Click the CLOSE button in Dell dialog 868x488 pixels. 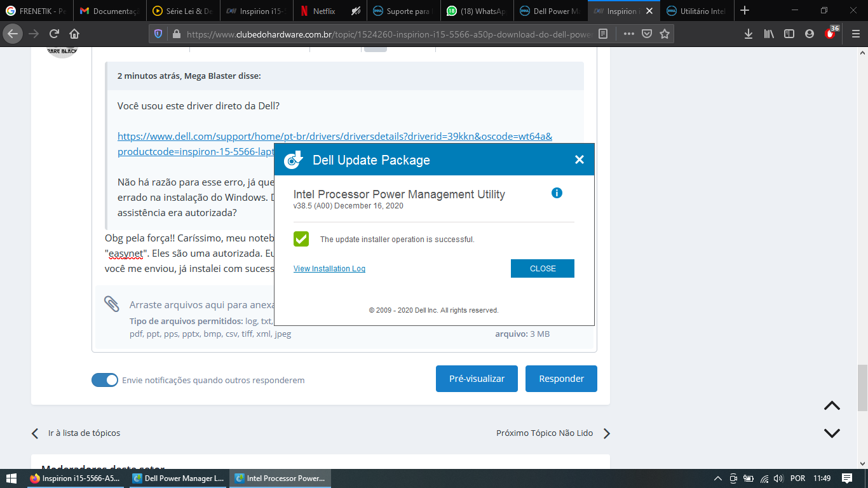[x=543, y=268]
